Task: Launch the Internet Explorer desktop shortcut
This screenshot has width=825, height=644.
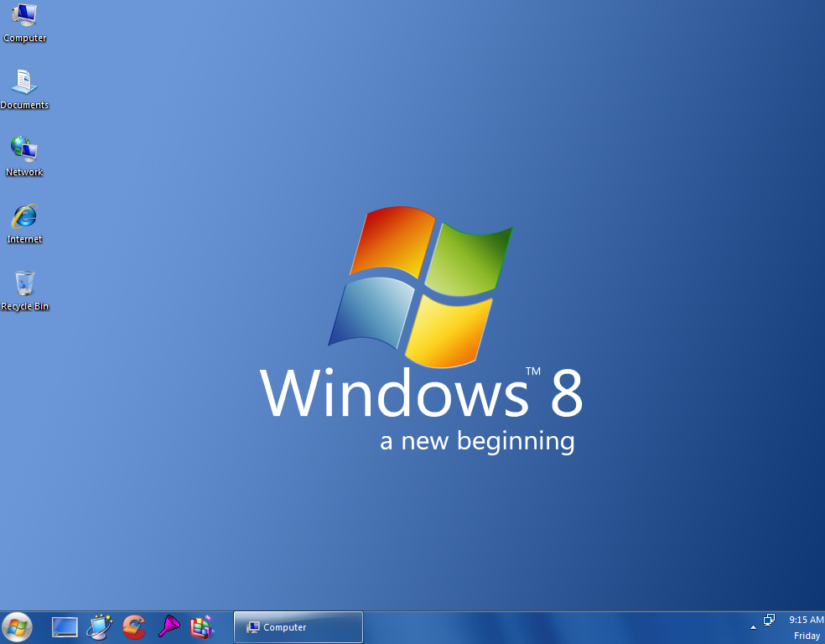Action: [x=24, y=223]
